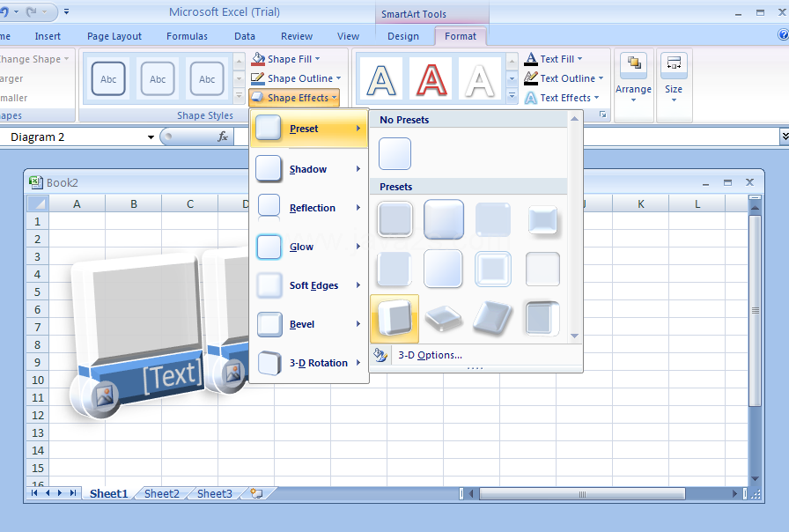Go to first sheet navigation arrow
Image resolution: width=789 pixels, height=532 pixels.
34,493
